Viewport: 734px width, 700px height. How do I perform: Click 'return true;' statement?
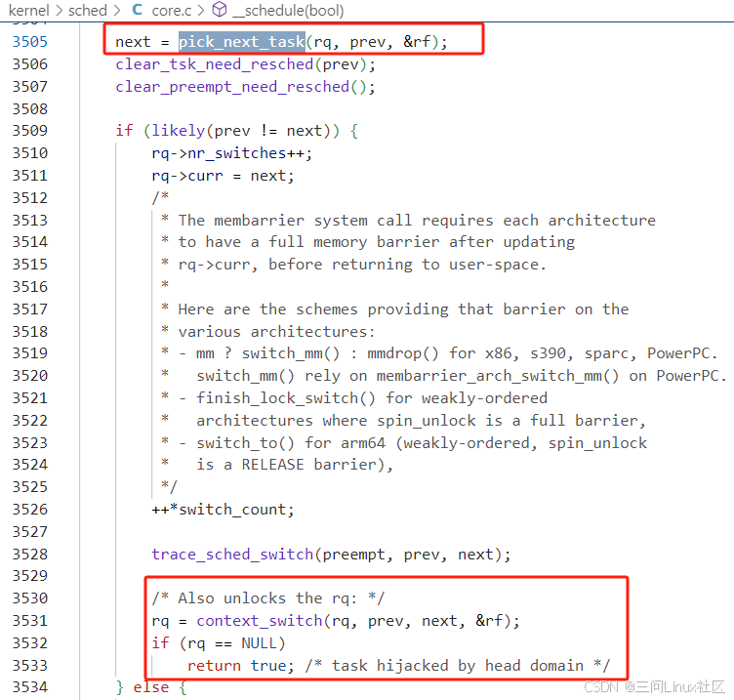click(241, 666)
